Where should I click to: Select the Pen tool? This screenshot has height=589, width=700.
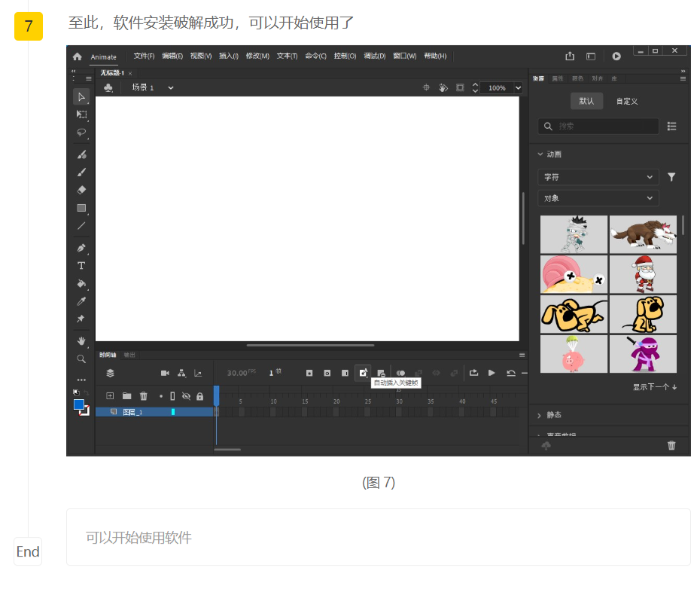tap(81, 248)
